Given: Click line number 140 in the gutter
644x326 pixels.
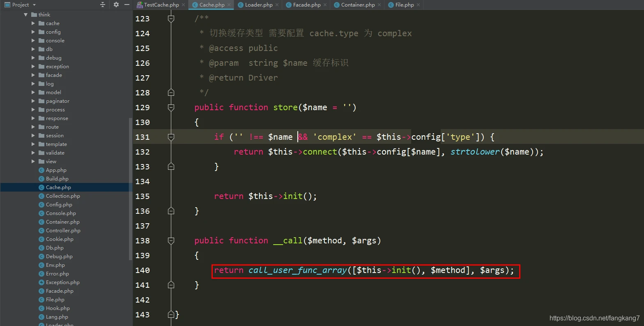Looking at the screenshot, I should click(143, 270).
